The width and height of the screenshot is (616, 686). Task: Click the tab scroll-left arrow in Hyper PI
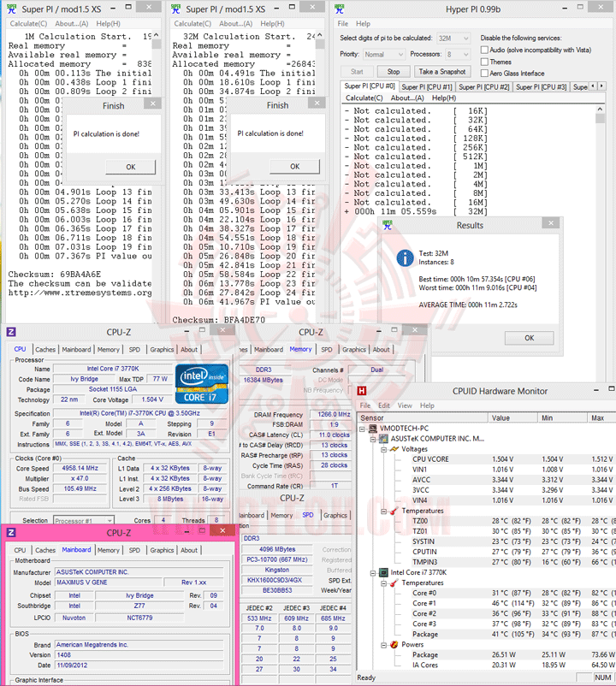coord(593,86)
